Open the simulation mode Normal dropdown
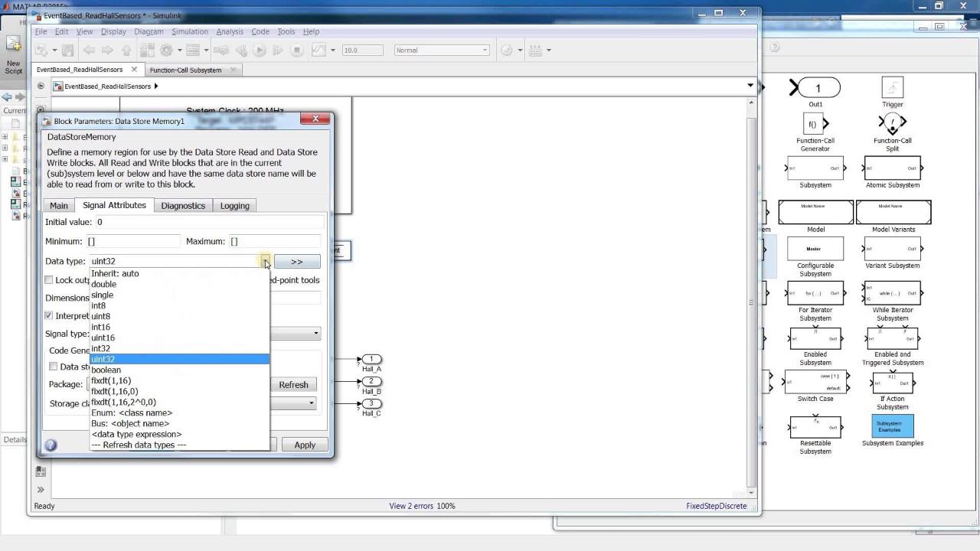The height and width of the screenshot is (551, 980). click(x=442, y=51)
